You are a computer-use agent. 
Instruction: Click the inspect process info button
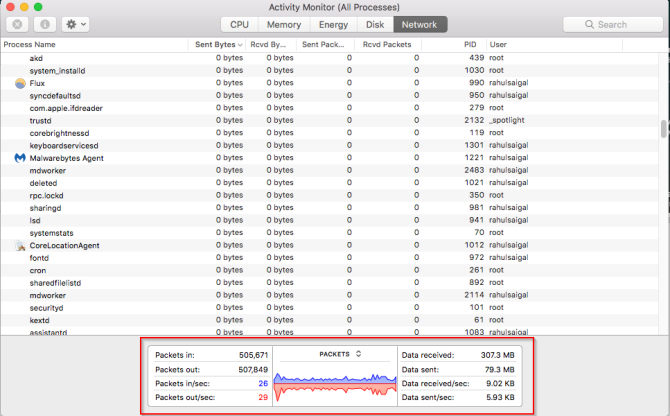pyautogui.click(x=44, y=24)
